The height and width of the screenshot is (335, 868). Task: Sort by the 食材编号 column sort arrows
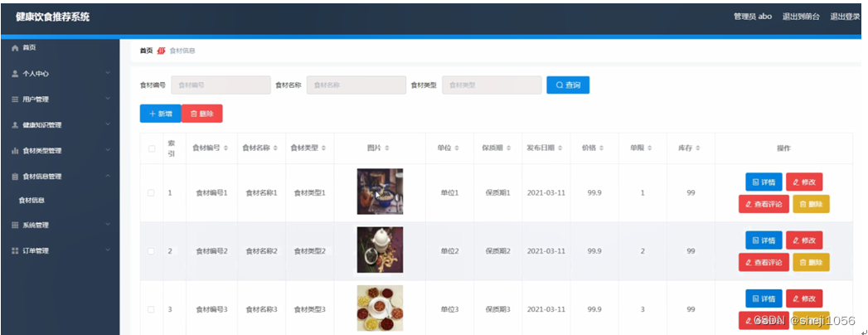tap(225, 148)
